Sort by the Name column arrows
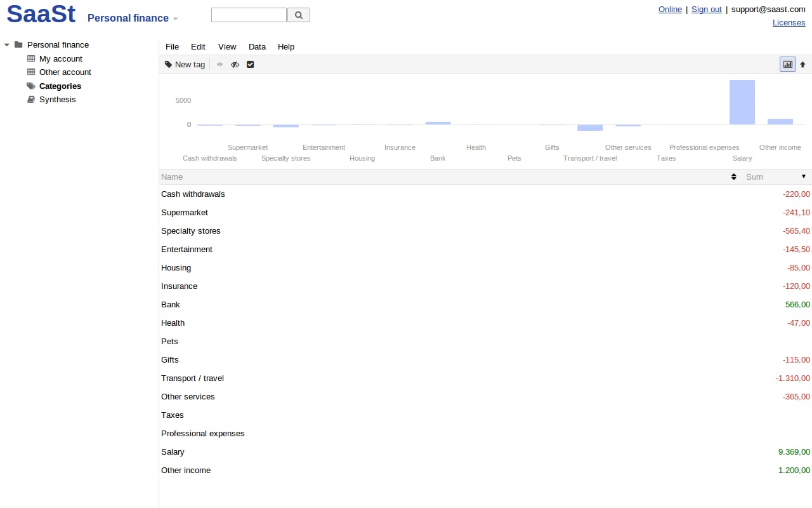The height and width of the screenshot is (508, 812). 734,177
